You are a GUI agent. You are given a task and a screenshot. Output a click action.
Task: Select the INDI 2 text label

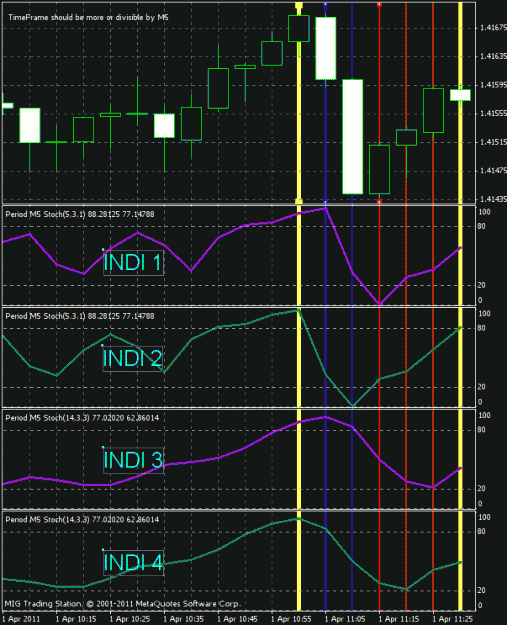133,359
